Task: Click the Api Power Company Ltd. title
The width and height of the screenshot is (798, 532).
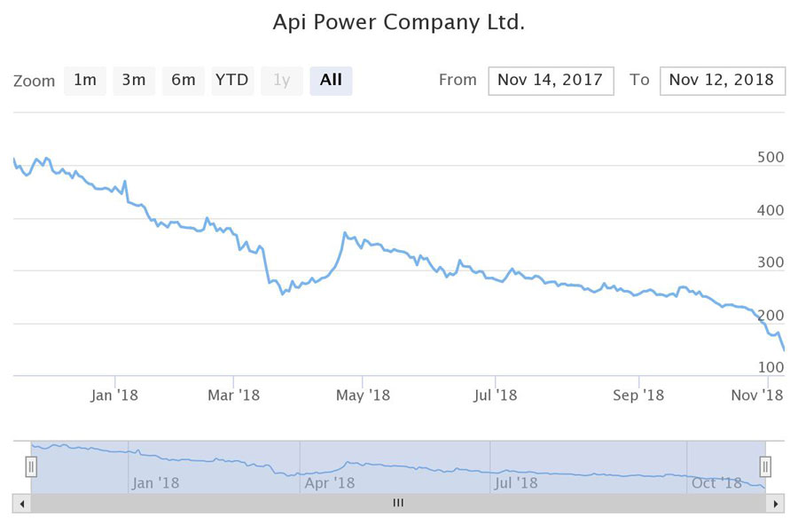Action: (398, 22)
